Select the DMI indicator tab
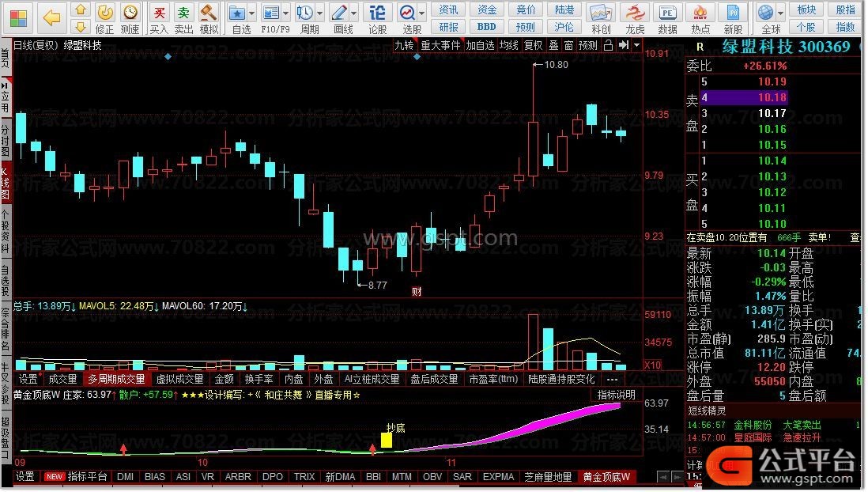The height and width of the screenshot is (492, 868). point(125,476)
